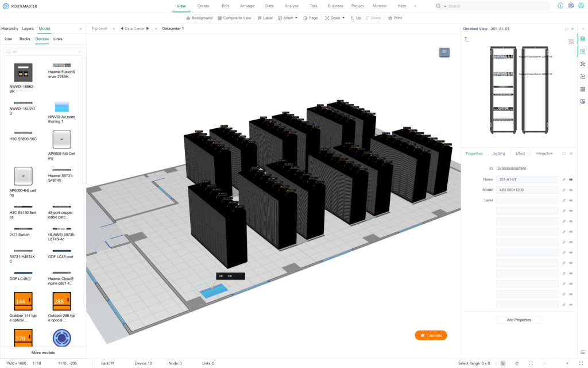Click the Background toolbar button
The width and height of the screenshot is (588, 368).
199,18
